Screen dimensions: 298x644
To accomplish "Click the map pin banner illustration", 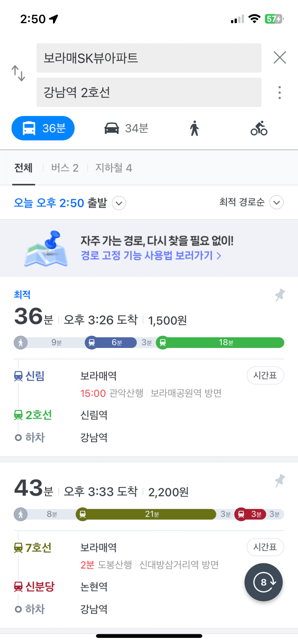I will tap(46, 248).
